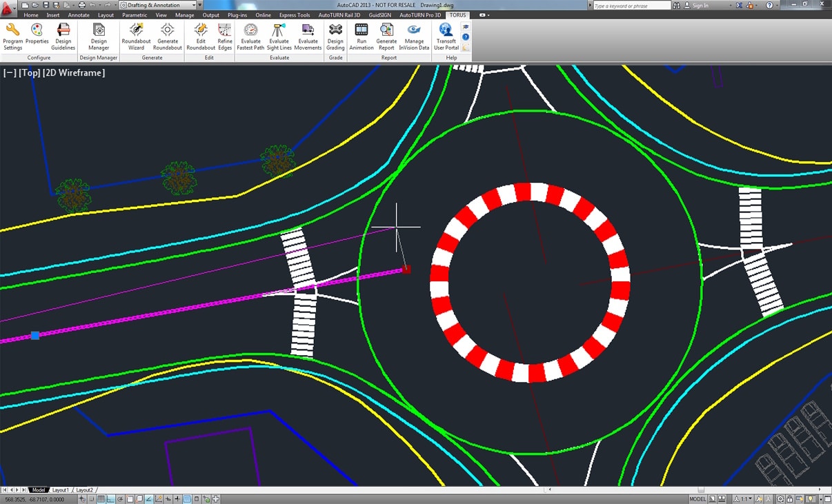Click Sign In on the title bar
This screenshot has height=504, width=832.
pos(700,6)
